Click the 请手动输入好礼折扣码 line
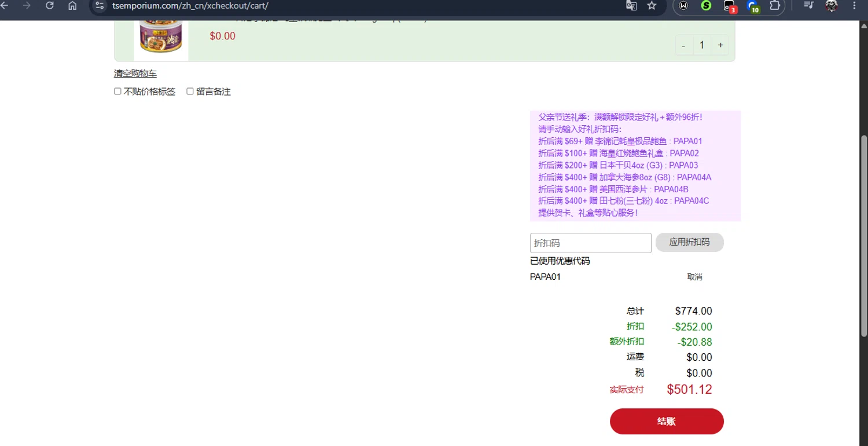 point(580,129)
